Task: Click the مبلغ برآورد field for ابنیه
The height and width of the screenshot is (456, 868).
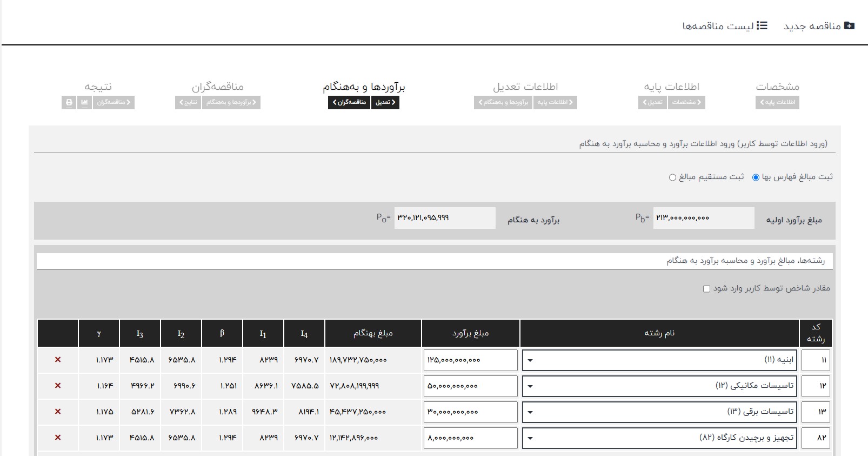Action: point(470,360)
